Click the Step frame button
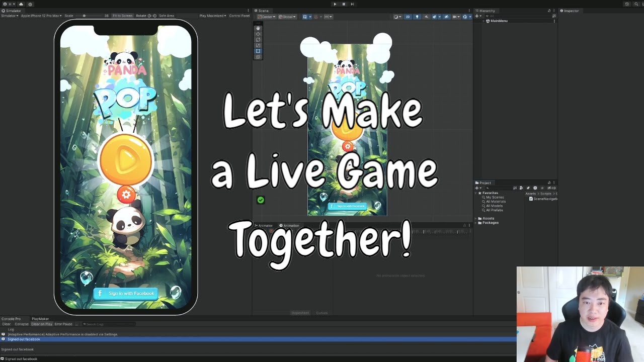 coord(352,4)
